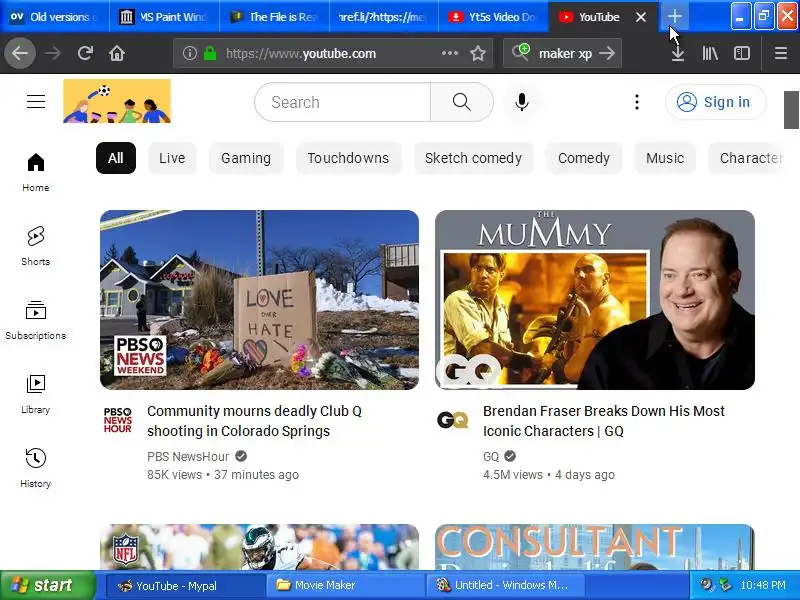
Task: Open the Windows start menu
Action: (48, 585)
